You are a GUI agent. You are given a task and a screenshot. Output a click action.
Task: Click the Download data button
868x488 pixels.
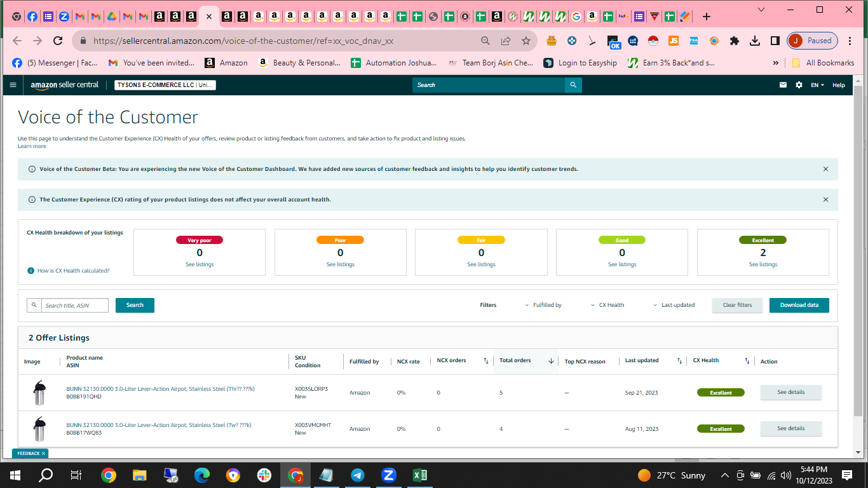click(799, 305)
